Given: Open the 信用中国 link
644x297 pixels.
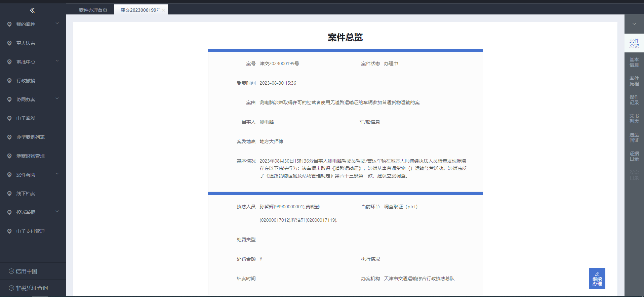Looking at the screenshot, I should tap(26, 271).
